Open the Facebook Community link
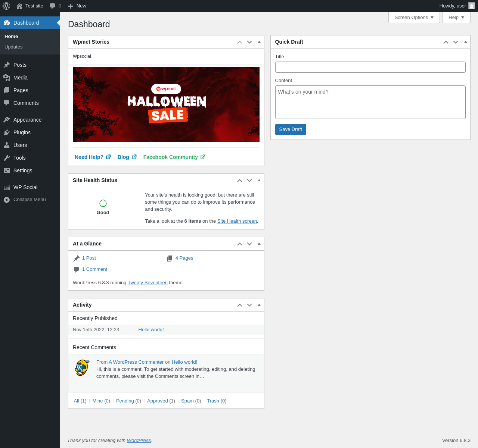The image size is (478, 448). click(174, 157)
